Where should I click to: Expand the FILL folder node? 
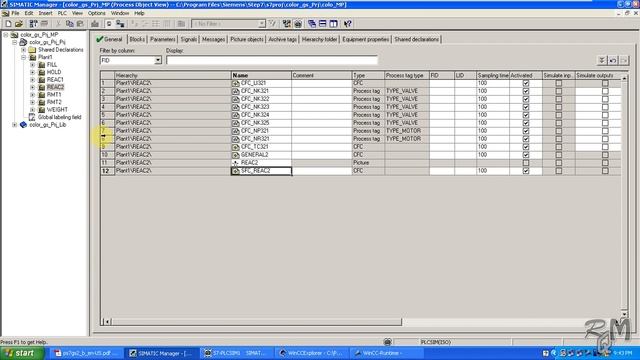(x=33, y=65)
